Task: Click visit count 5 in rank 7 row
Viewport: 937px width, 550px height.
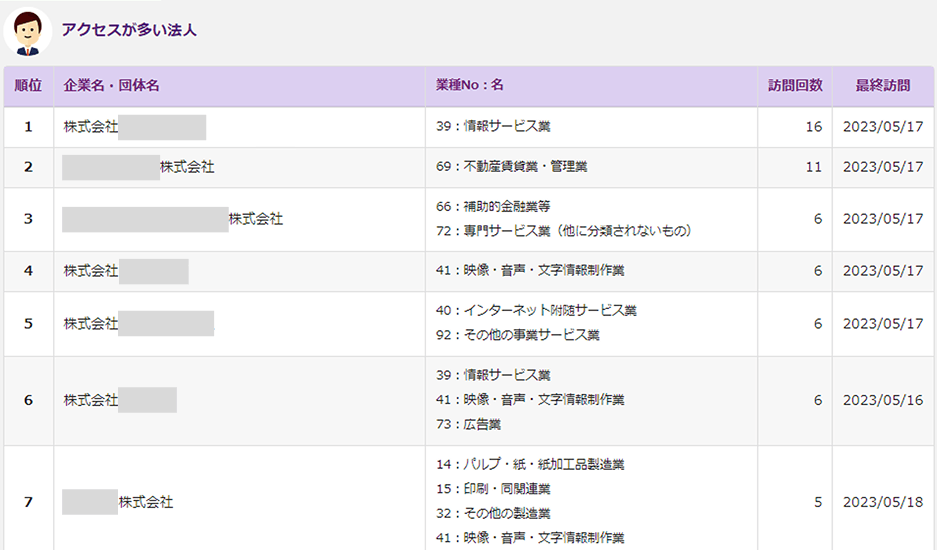Action: pos(818,502)
